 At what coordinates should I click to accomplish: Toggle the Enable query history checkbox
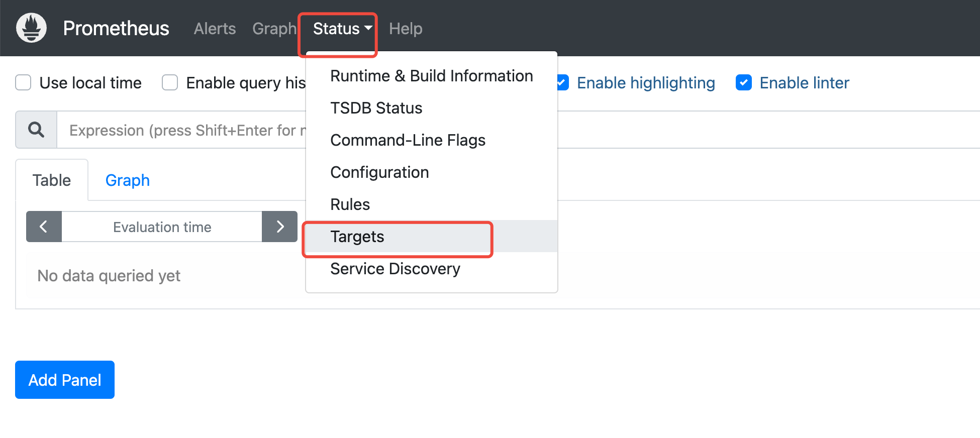click(x=170, y=82)
